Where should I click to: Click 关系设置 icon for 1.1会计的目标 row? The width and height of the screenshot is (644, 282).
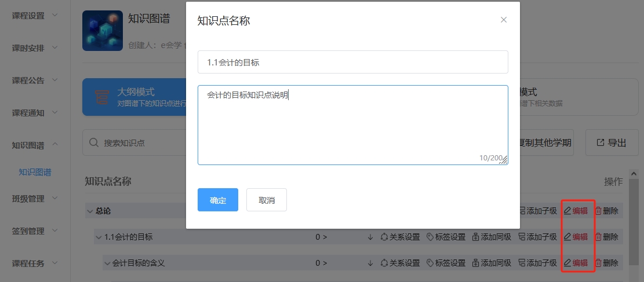click(384, 237)
